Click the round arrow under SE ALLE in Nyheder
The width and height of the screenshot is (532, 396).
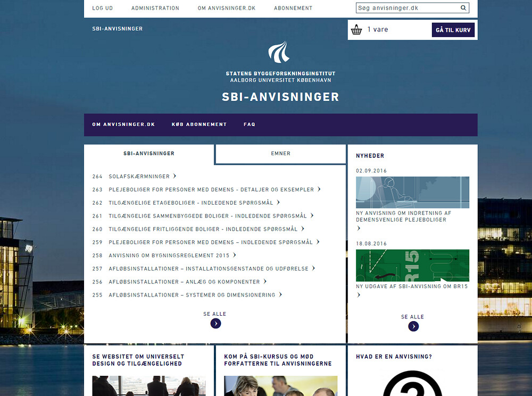413,326
